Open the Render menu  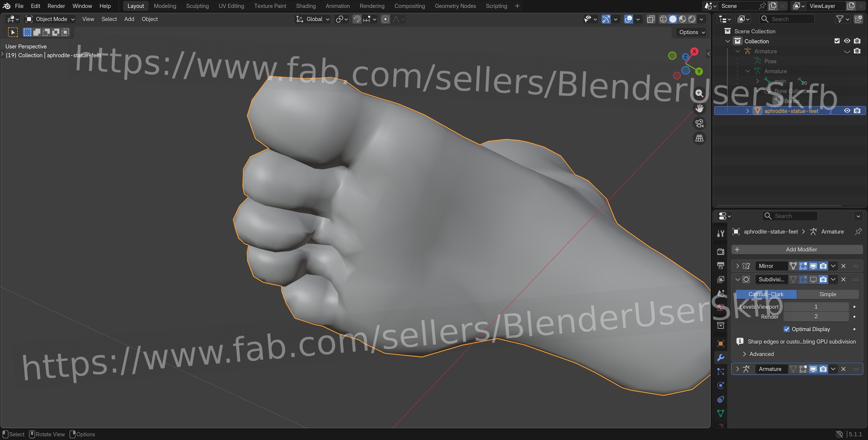tap(56, 6)
